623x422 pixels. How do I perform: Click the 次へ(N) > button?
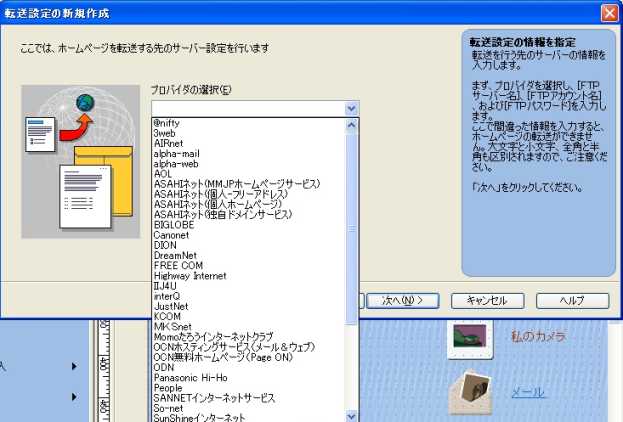(402, 301)
